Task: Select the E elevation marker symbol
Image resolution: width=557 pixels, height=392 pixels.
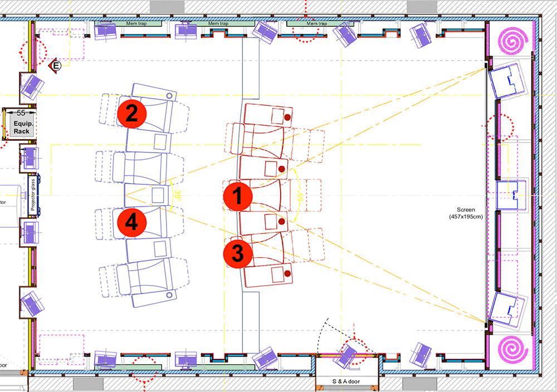Action: 55,66
